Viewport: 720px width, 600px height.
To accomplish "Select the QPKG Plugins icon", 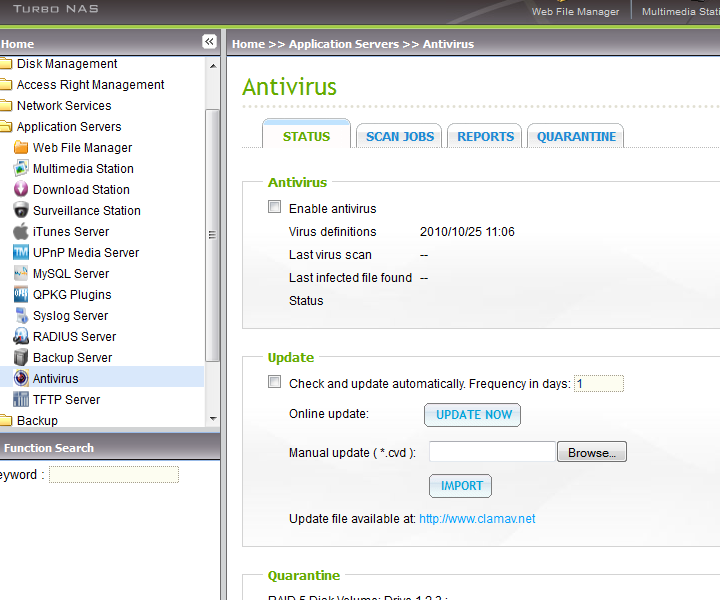I will (x=21, y=295).
